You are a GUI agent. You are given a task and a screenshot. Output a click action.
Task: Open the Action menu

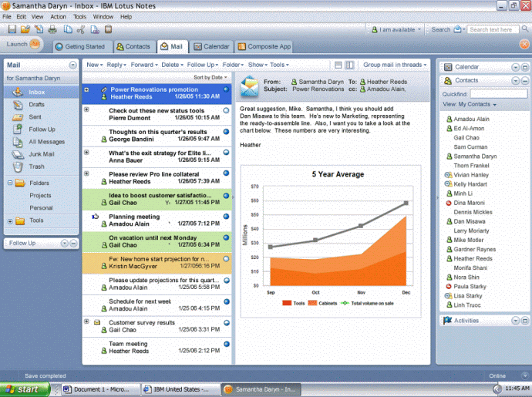pyautogui.click(x=58, y=17)
